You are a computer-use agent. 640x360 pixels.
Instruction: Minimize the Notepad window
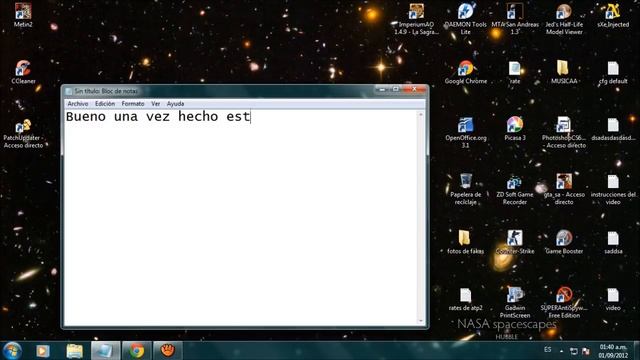[382, 89]
